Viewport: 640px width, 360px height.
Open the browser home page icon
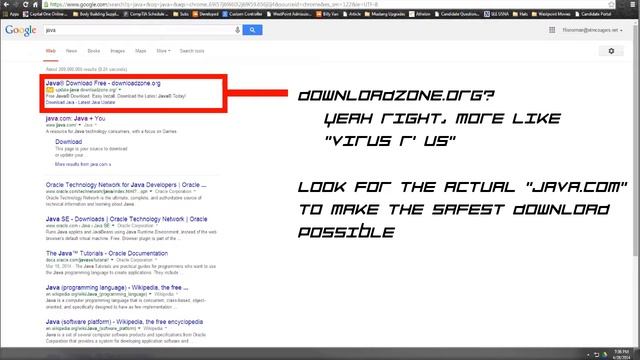(35, 4)
